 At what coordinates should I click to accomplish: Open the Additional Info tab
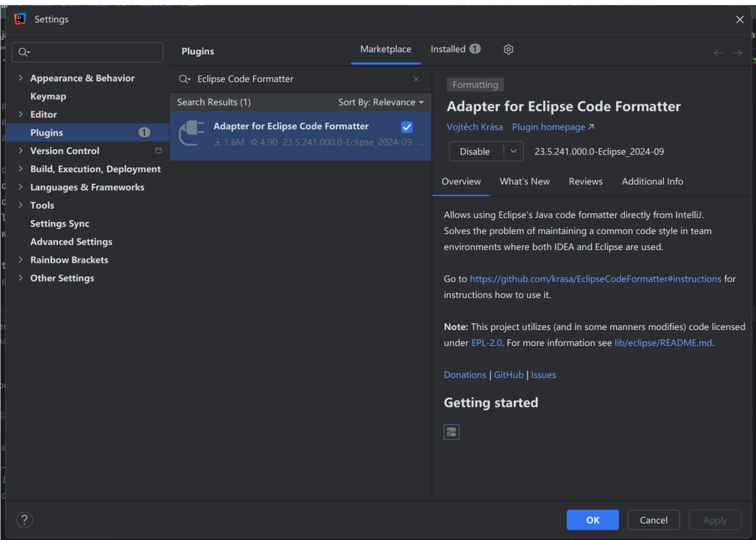(x=652, y=182)
